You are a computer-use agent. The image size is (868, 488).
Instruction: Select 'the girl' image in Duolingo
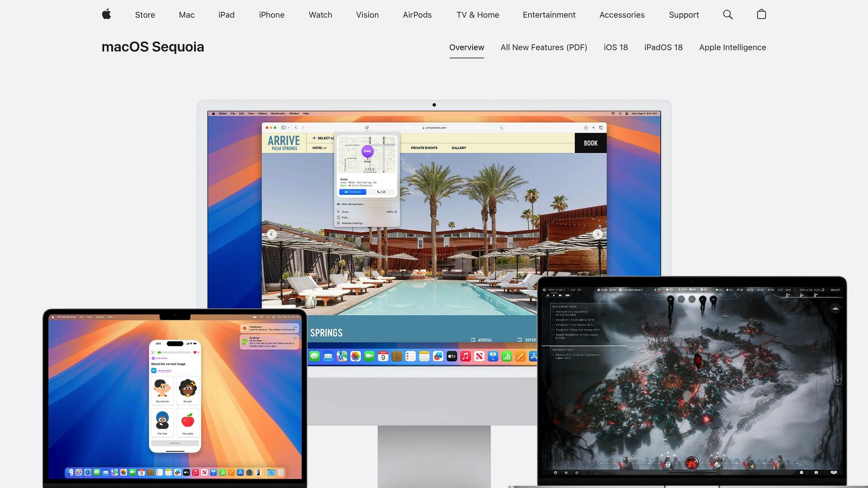pyautogui.click(x=187, y=390)
